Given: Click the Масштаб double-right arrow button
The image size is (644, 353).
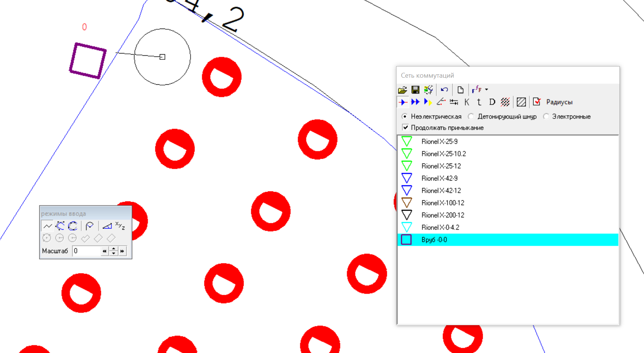Looking at the screenshot, I should tap(122, 251).
